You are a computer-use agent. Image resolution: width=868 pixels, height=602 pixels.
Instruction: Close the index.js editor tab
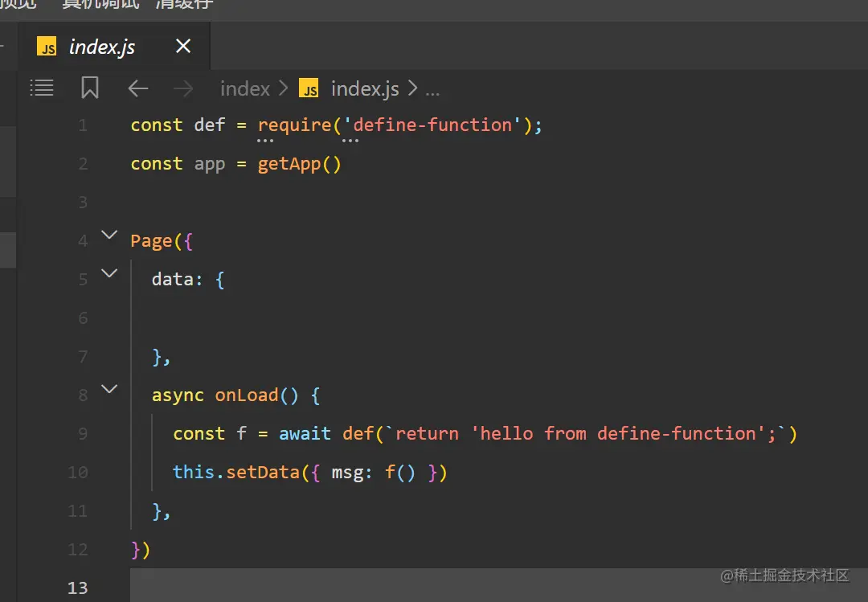pos(183,46)
